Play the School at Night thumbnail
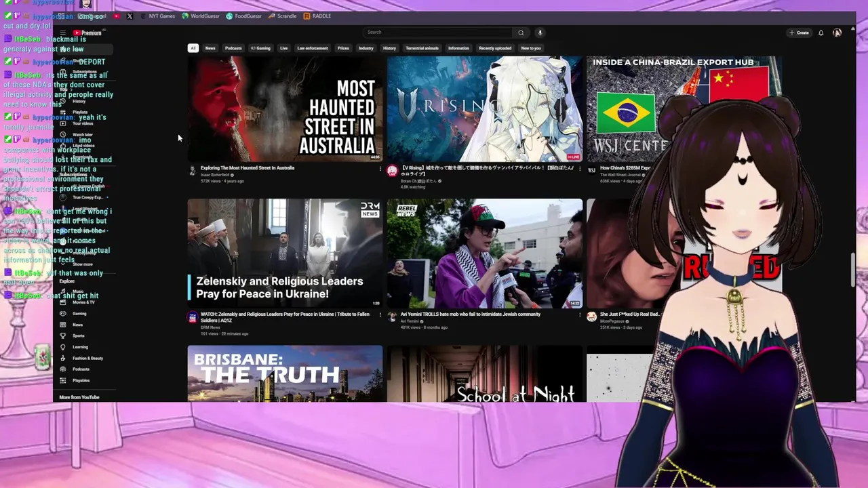Screen dimensions: 868x488 coord(484,373)
